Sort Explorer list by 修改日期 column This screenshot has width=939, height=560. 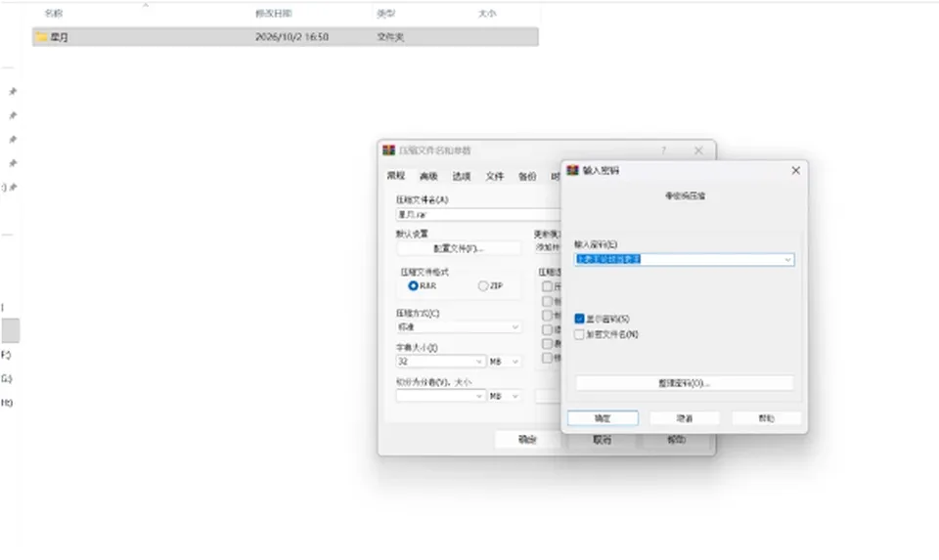tap(274, 13)
